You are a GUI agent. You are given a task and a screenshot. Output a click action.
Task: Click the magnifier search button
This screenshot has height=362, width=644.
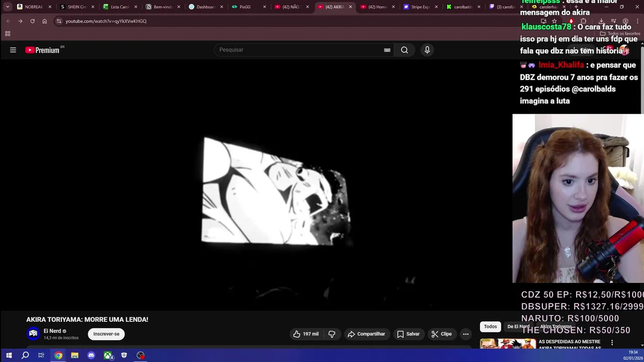pyautogui.click(x=405, y=50)
